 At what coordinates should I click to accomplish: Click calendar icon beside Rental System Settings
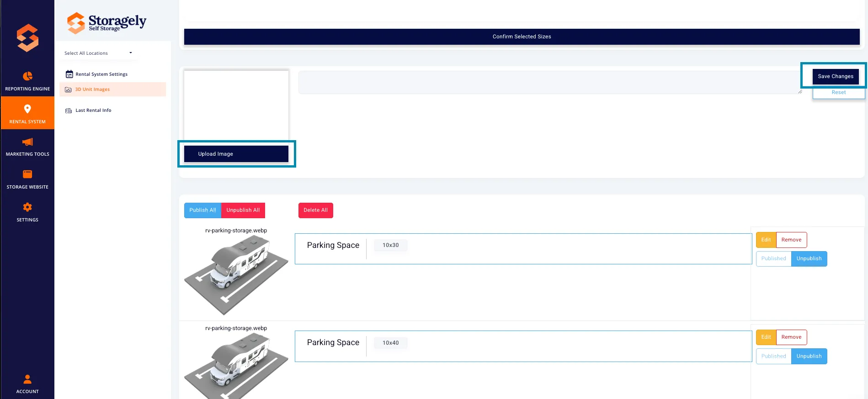69,74
